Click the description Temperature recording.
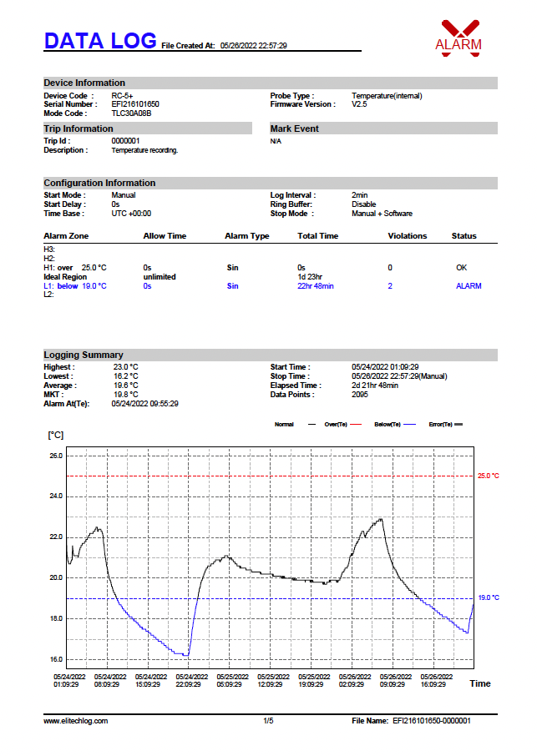The image size is (537, 756). click(144, 150)
